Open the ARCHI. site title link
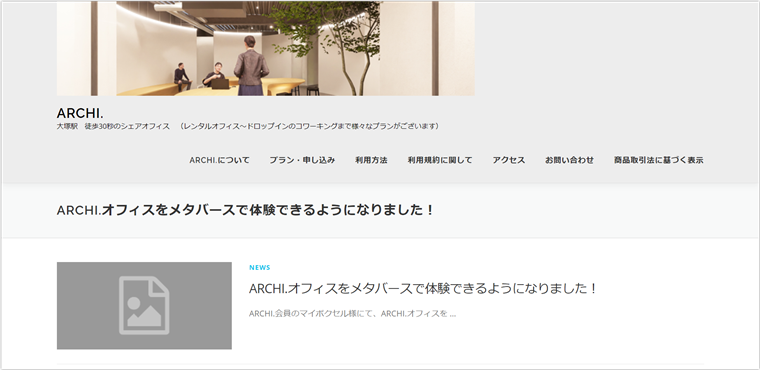The height and width of the screenshot is (370, 760). [x=80, y=113]
